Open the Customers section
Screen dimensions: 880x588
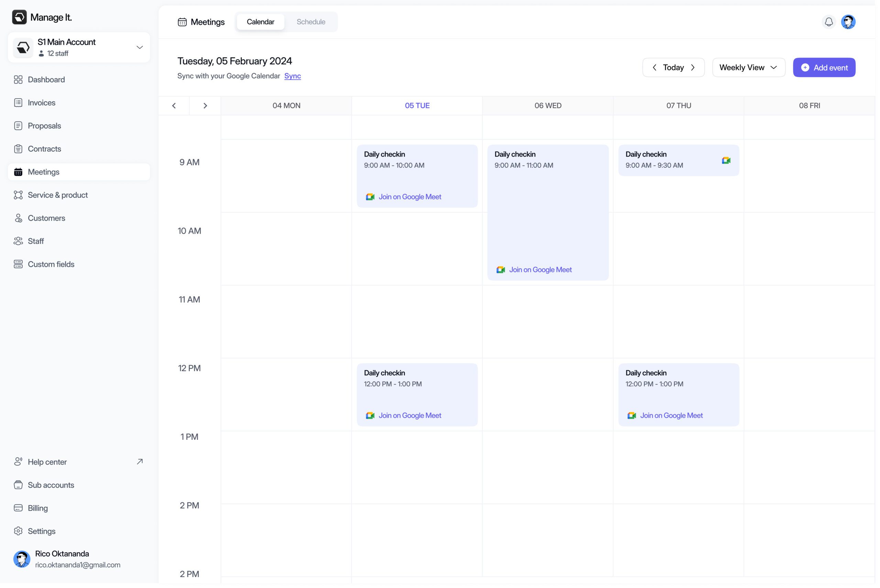(46, 219)
